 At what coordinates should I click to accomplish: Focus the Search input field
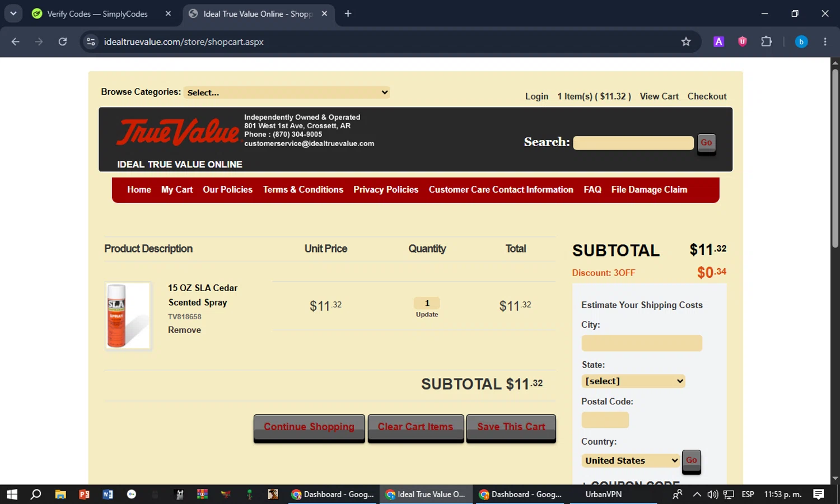coord(633,143)
